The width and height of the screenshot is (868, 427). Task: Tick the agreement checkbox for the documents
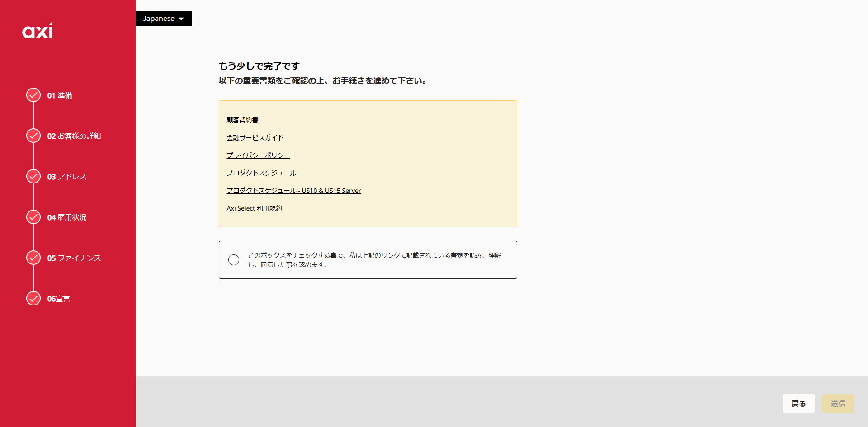tap(234, 260)
